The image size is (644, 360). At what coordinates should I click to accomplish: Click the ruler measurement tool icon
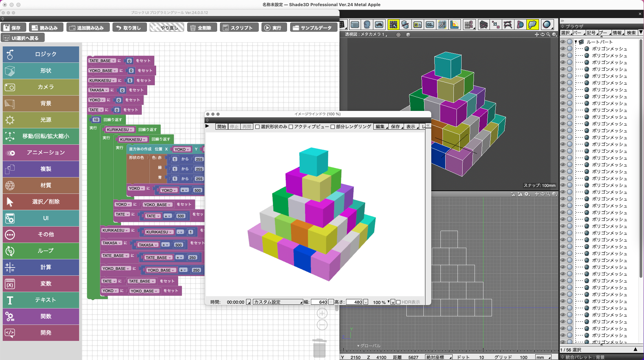(454, 25)
